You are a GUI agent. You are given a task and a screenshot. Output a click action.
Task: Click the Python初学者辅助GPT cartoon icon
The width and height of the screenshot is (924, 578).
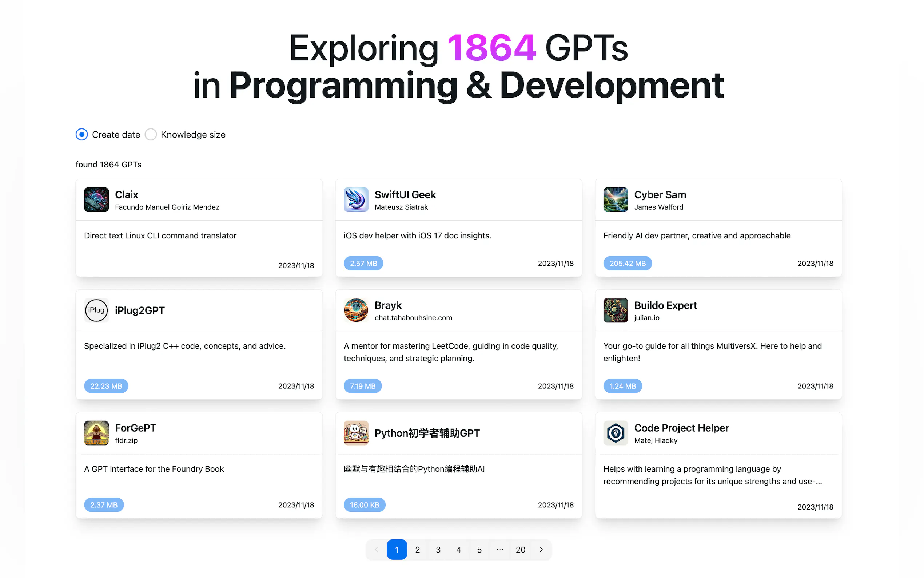click(356, 433)
